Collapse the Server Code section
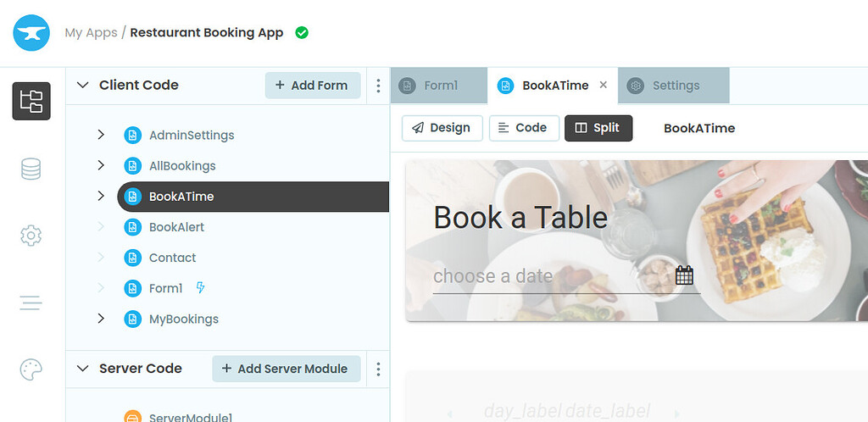868x422 pixels. pos(82,369)
